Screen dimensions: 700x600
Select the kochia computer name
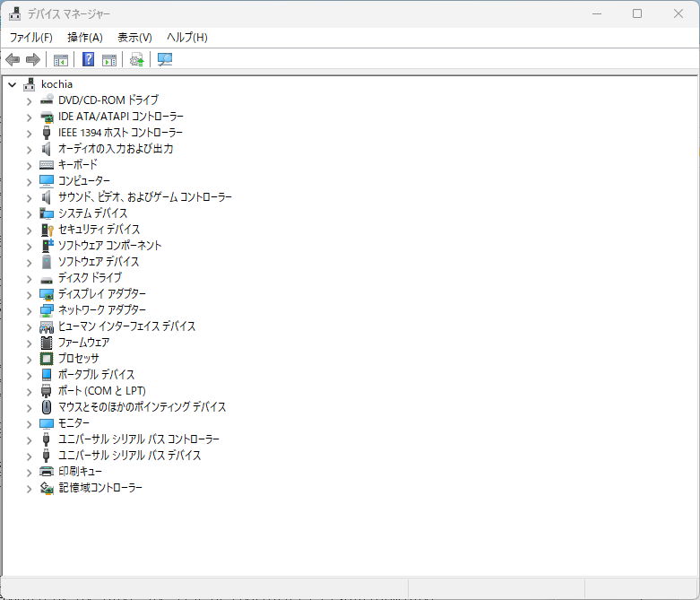56,84
